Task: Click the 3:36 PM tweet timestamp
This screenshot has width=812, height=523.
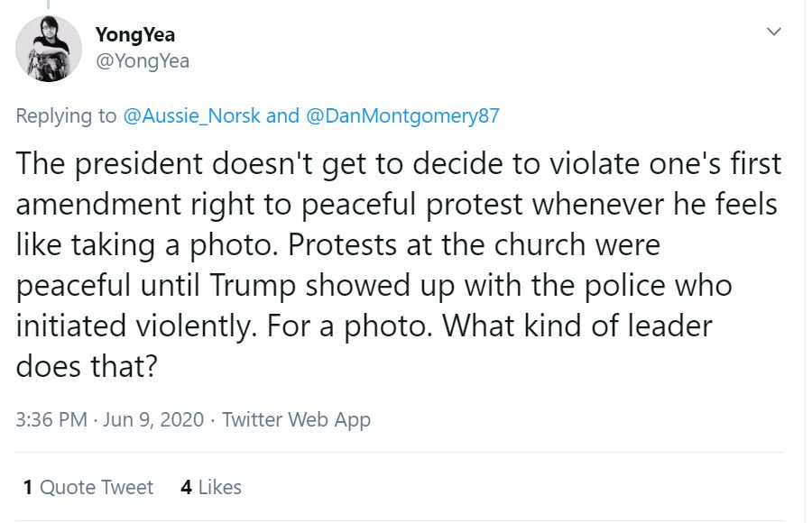Action: point(51,419)
